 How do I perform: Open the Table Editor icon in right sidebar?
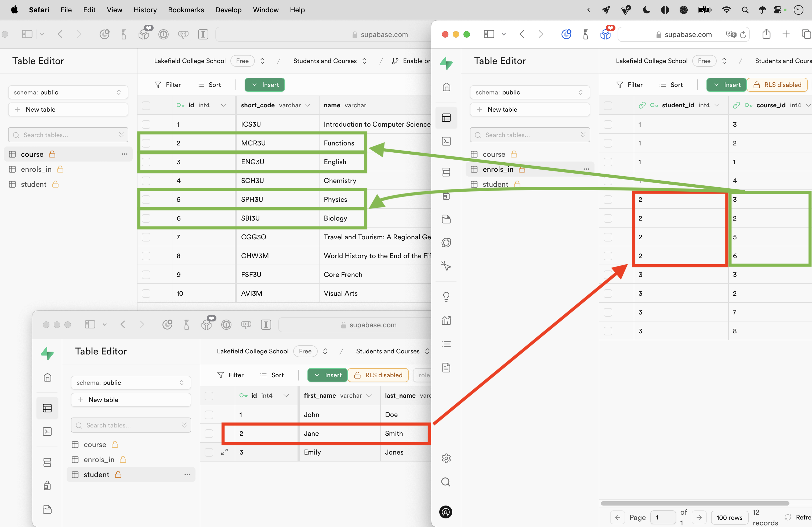(446, 118)
